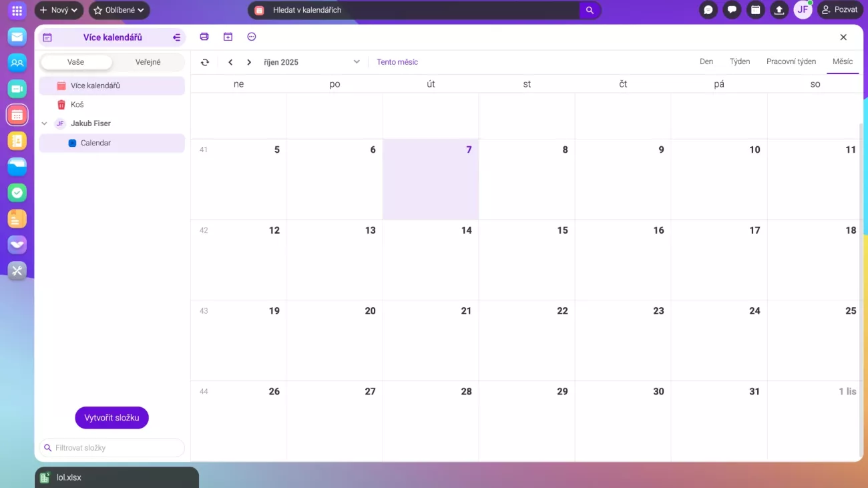Click the blue Calendar color swatch
This screenshot has width=868, height=488.
pyautogui.click(x=72, y=143)
